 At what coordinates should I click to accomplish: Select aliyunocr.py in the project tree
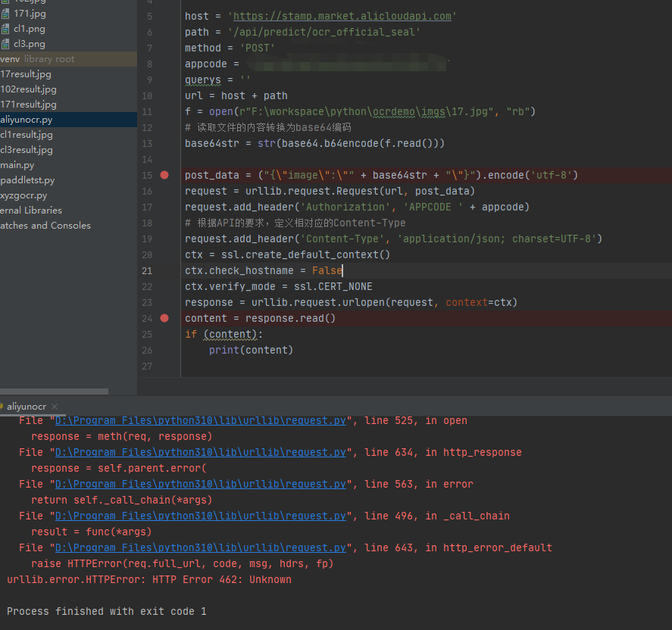pyautogui.click(x=69, y=120)
